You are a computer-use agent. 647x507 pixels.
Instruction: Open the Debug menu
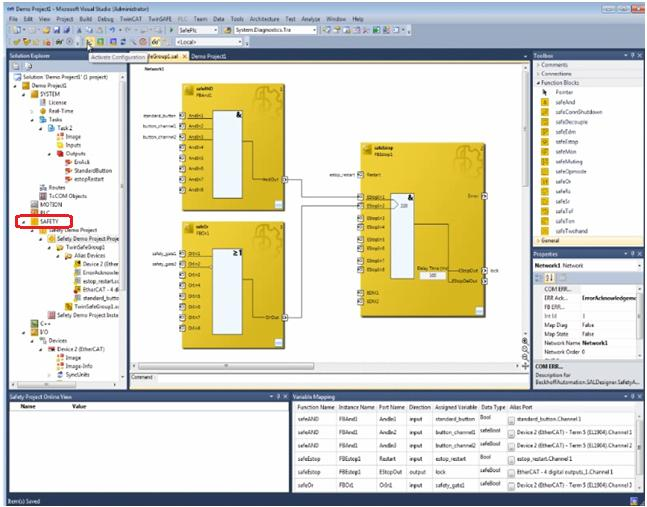click(x=105, y=19)
